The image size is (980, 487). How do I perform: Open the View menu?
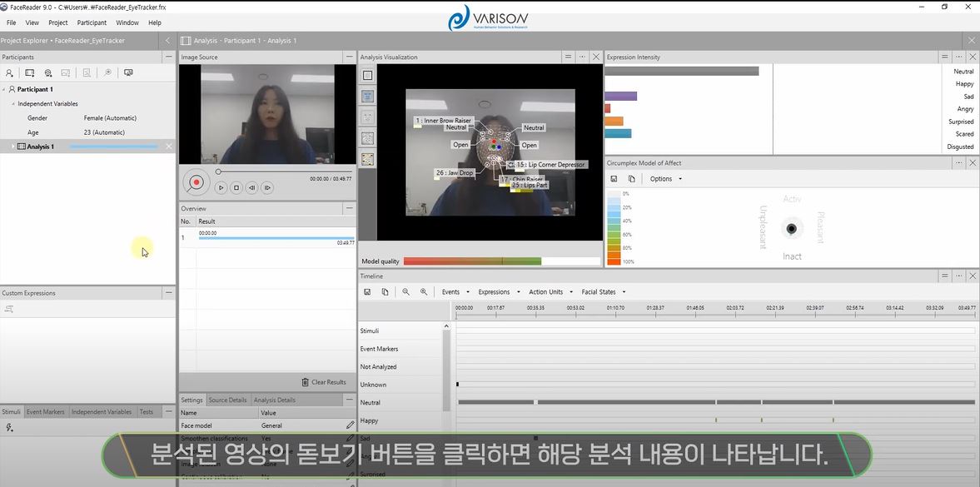click(32, 22)
